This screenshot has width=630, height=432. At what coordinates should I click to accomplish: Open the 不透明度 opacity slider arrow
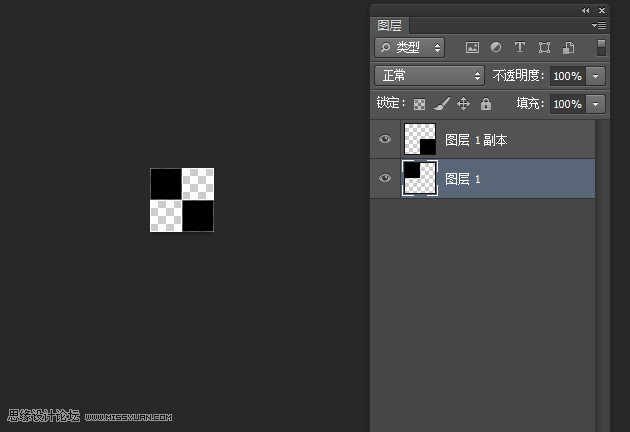[x=595, y=76]
